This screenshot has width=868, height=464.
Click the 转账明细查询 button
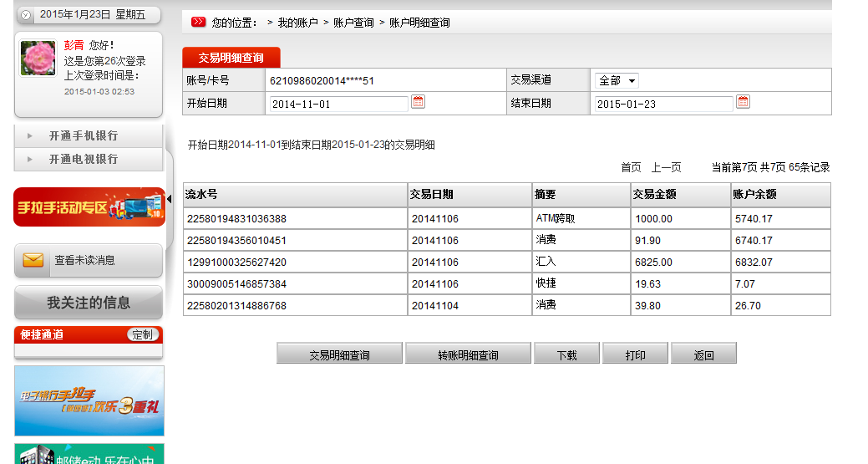click(468, 354)
